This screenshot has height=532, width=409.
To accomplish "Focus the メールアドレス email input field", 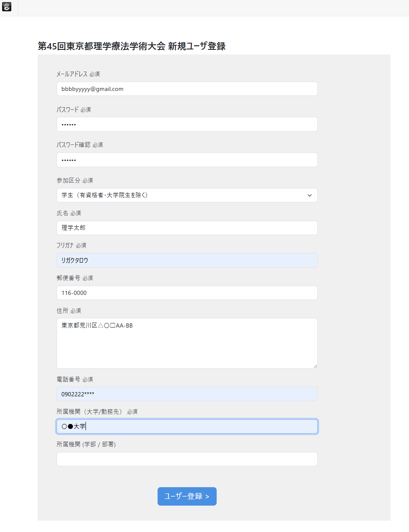I will click(187, 89).
